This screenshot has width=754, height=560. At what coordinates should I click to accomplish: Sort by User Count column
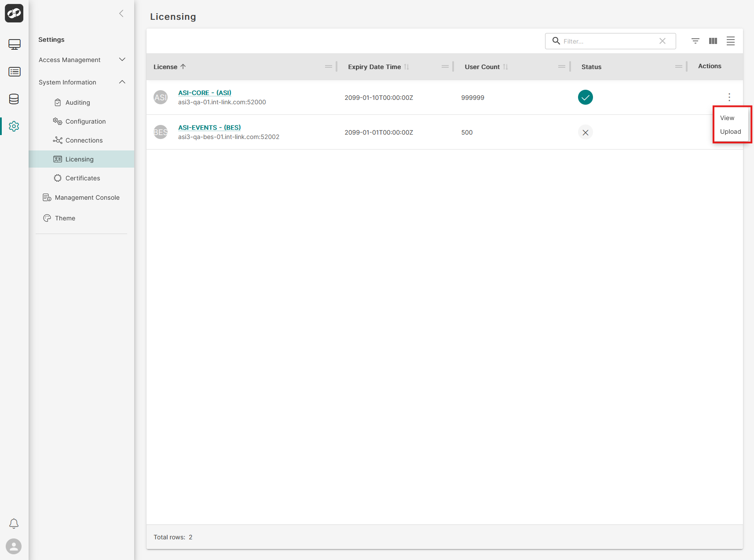[x=486, y=67]
